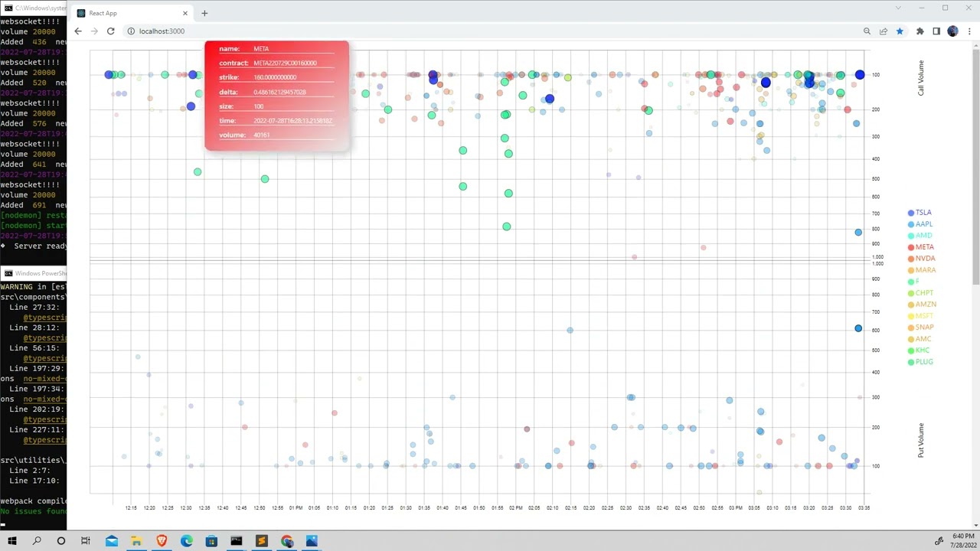Toggle the AMZN legend entry

coord(922,305)
